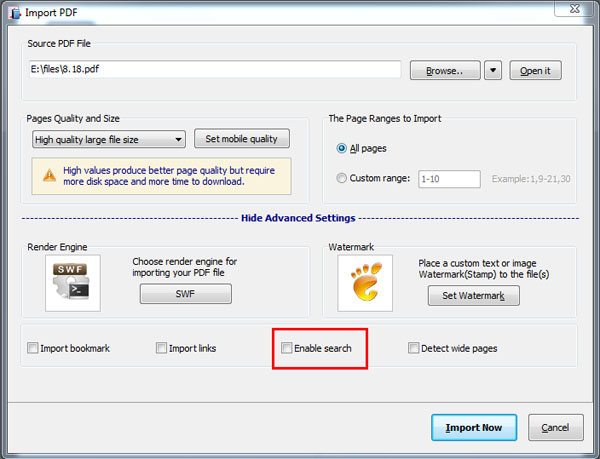This screenshot has height=459, width=600.
Task: Click 'The Page Ranges to Import' label
Action: click(x=385, y=119)
